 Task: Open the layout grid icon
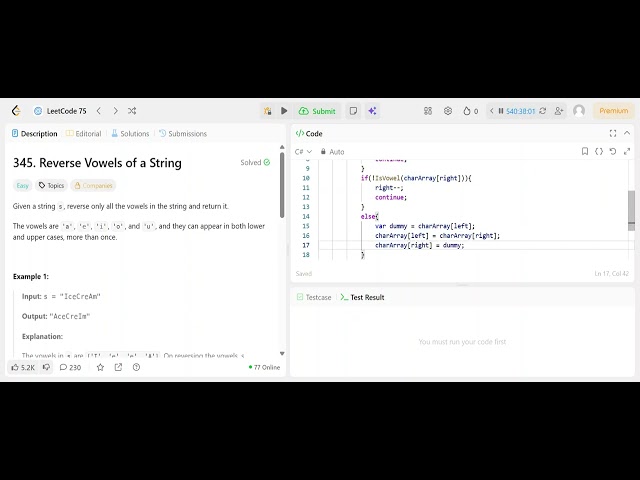click(x=428, y=111)
